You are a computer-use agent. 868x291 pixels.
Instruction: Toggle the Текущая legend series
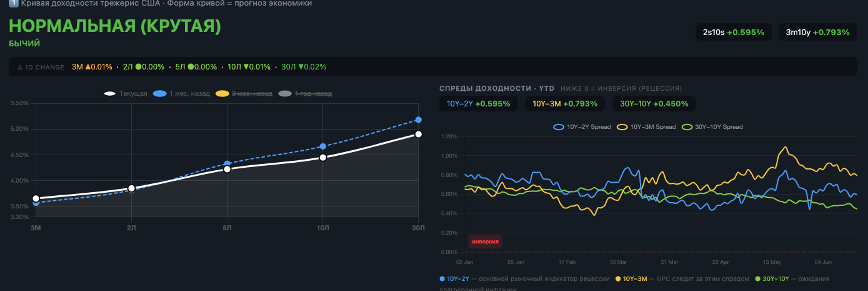coord(126,93)
